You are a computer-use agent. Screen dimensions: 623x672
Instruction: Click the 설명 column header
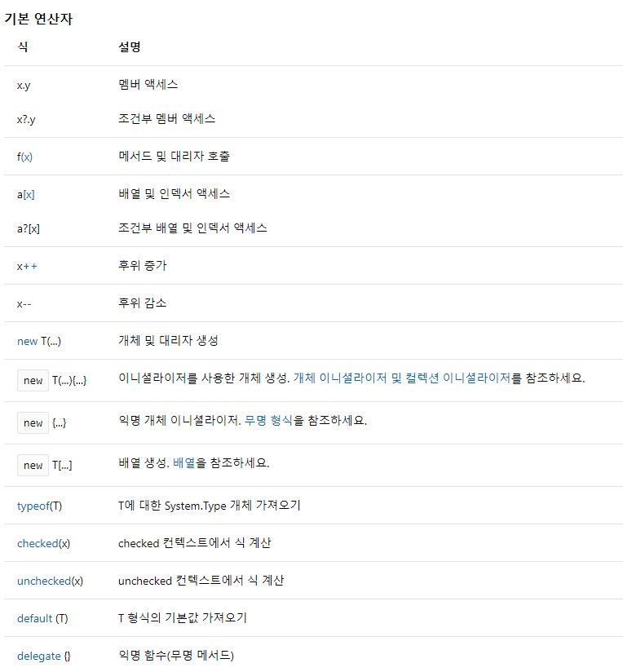(130, 46)
